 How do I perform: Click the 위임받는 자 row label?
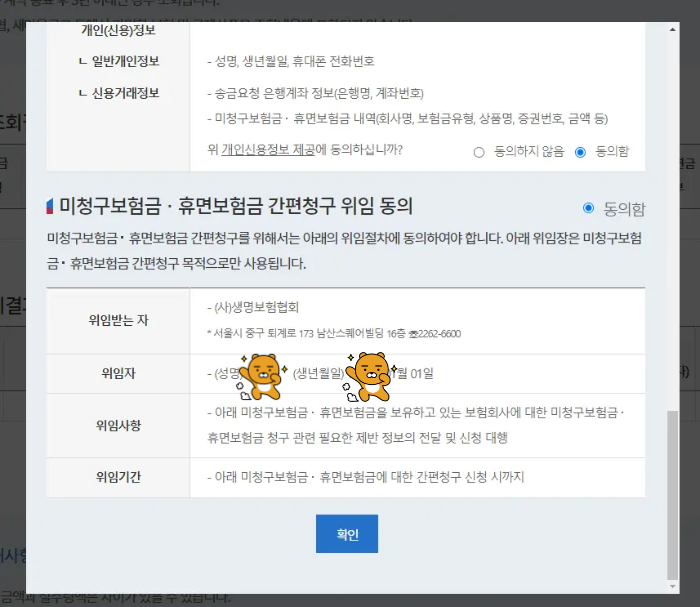pyautogui.click(x=118, y=320)
